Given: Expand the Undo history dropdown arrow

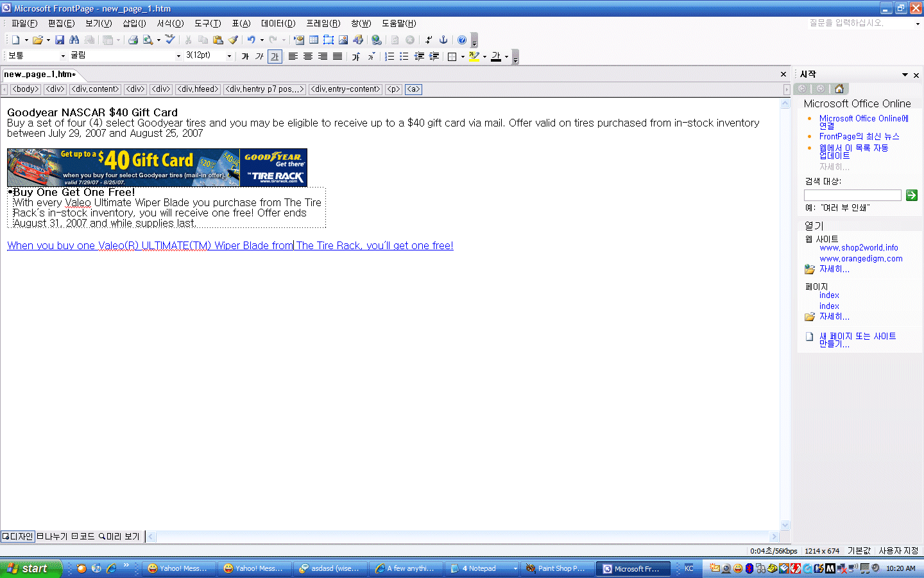Looking at the screenshot, I should coord(262,40).
